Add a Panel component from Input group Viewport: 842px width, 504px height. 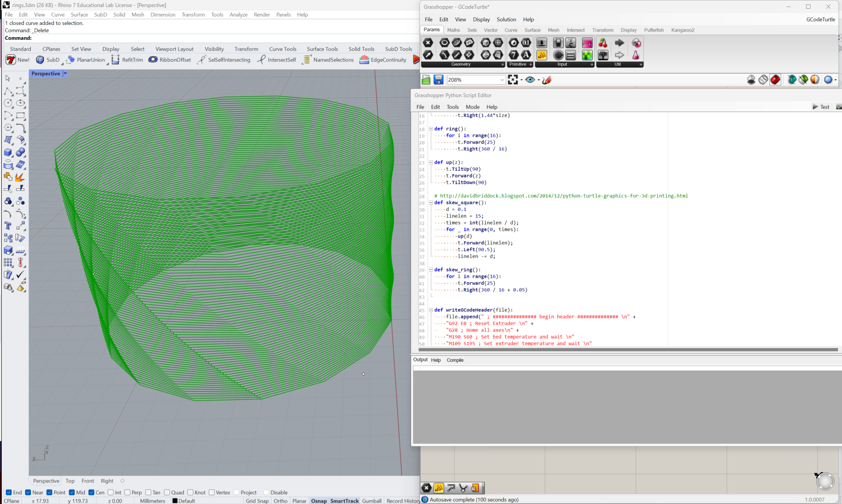(x=571, y=55)
